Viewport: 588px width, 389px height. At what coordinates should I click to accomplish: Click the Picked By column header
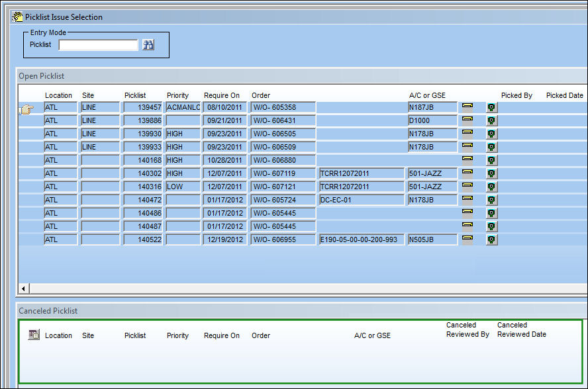[x=516, y=95]
